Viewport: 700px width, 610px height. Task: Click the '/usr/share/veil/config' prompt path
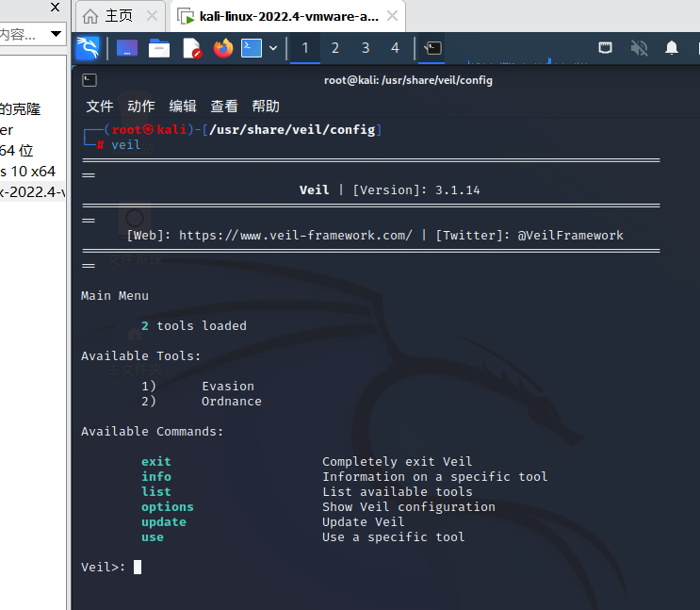(x=292, y=129)
